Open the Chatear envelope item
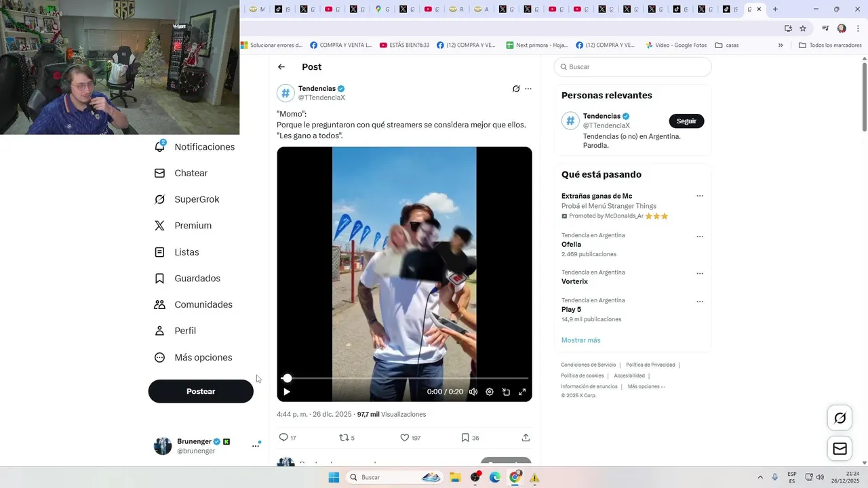 pos(181,173)
